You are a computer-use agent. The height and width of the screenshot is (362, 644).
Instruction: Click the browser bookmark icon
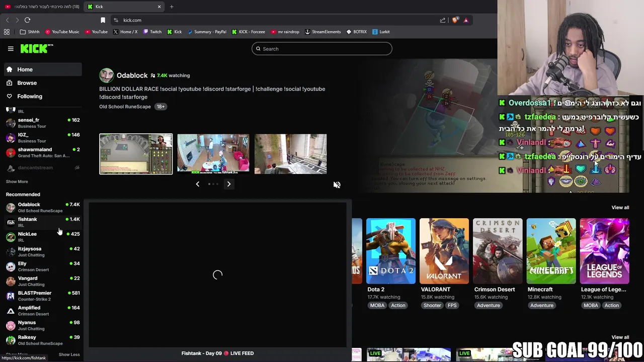click(103, 20)
